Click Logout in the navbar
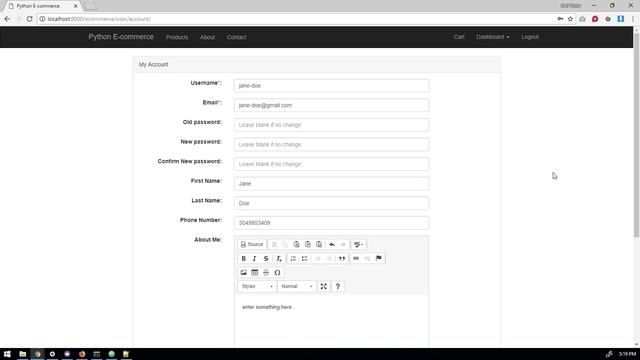Image resolution: width=640 pixels, height=360 pixels. [530, 37]
